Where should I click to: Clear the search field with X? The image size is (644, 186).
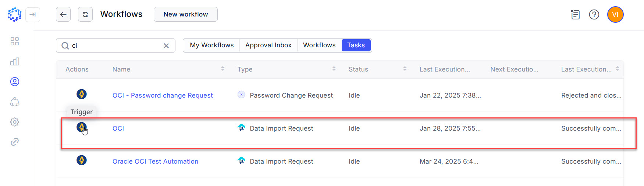click(166, 45)
